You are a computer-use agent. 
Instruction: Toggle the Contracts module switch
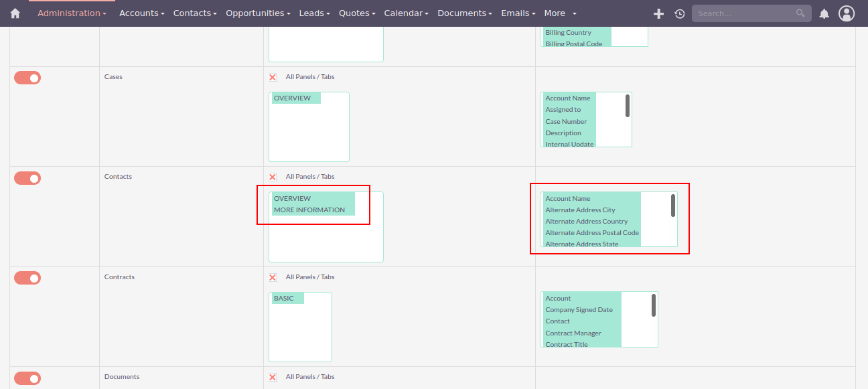(27, 278)
